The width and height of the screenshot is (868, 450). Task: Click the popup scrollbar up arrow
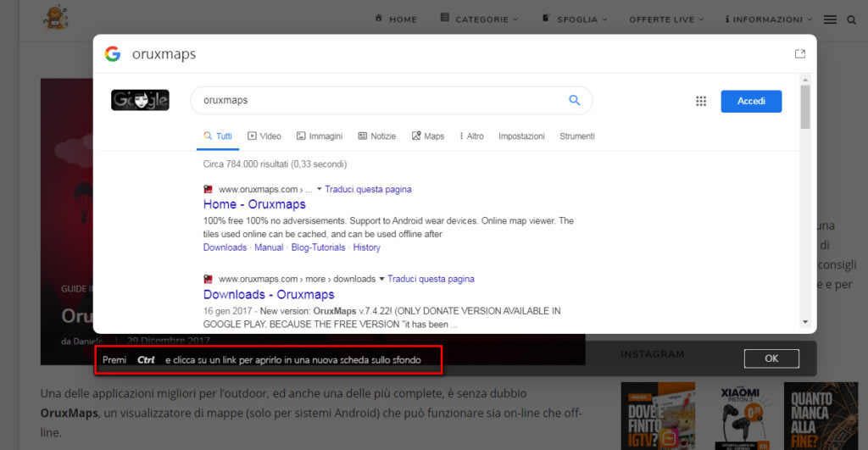[x=805, y=80]
